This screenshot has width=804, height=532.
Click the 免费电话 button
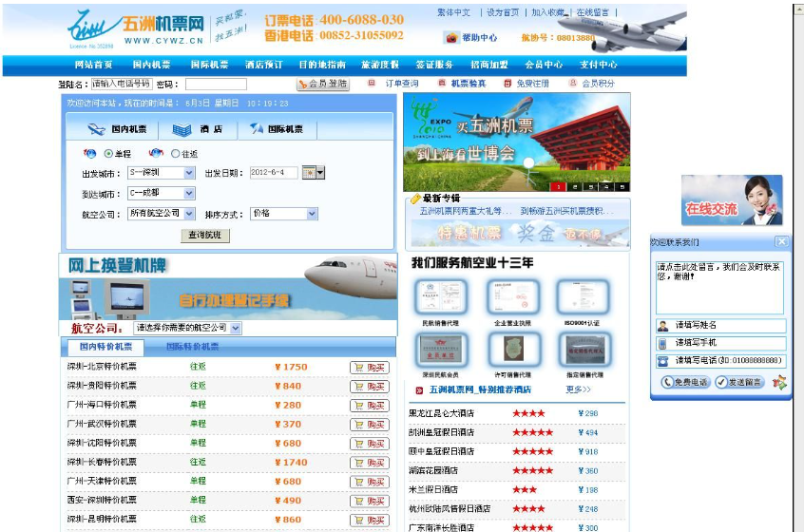pos(685,382)
